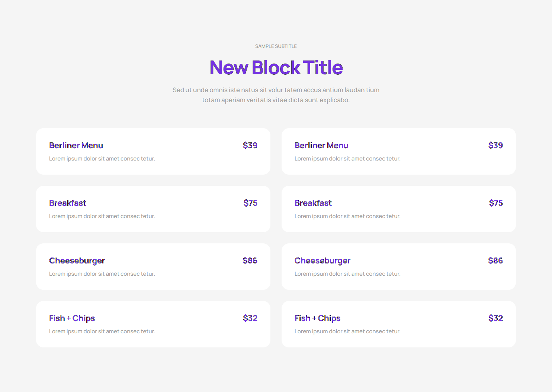This screenshot has height=392, width=552.
Task: Click the $86 price in left Cheeseburger card
Action: [x=250, y=261]
